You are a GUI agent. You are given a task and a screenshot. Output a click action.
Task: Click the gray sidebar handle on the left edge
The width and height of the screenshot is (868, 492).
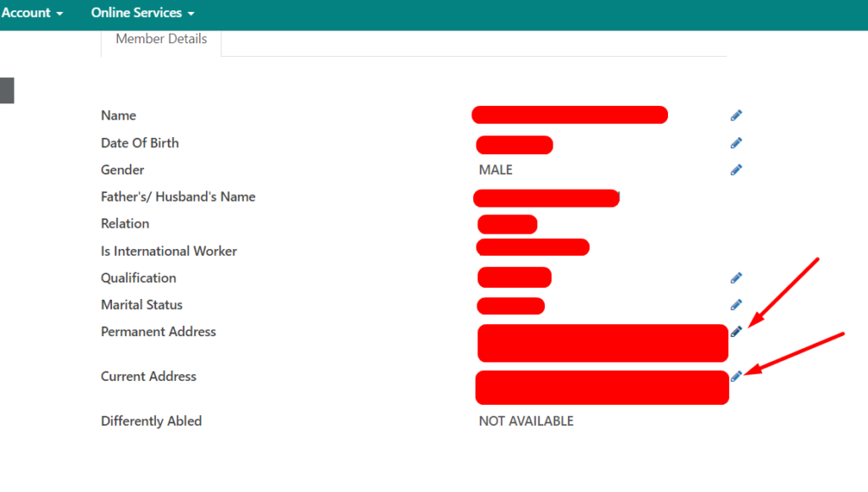click(x=7, y=90)
